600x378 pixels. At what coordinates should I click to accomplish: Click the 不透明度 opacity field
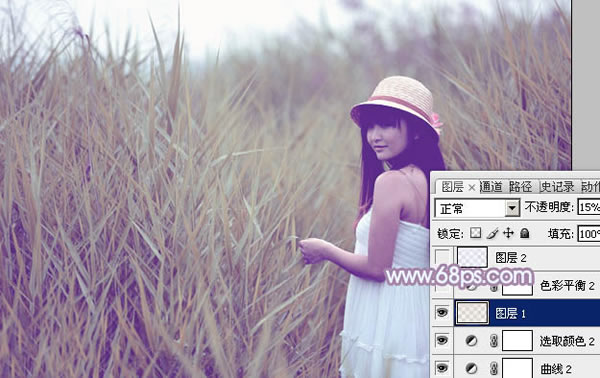pyautogui.click(x=589, y=207)
